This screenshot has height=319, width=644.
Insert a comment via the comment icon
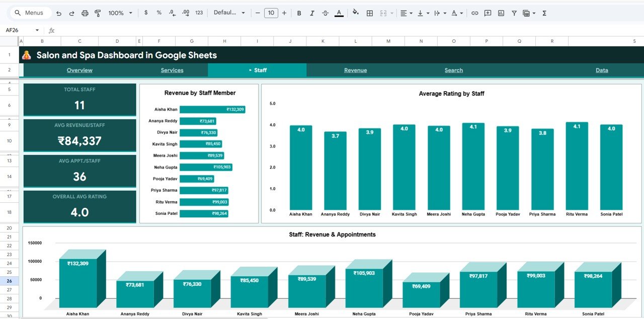pyautogui.click(x=488, y=13)
